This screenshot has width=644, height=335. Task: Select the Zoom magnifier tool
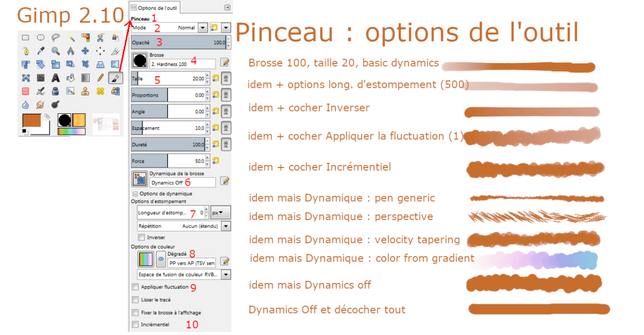tap(55, 51)
